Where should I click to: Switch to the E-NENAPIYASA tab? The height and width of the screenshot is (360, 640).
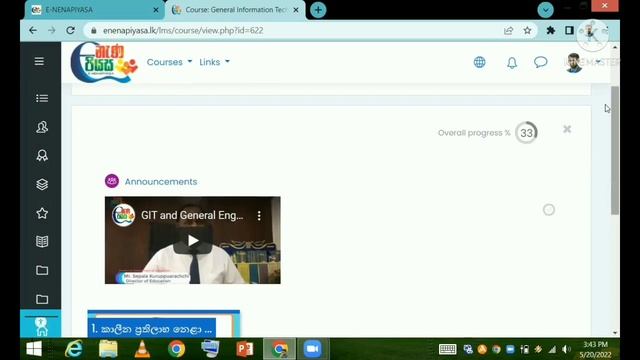95,10
